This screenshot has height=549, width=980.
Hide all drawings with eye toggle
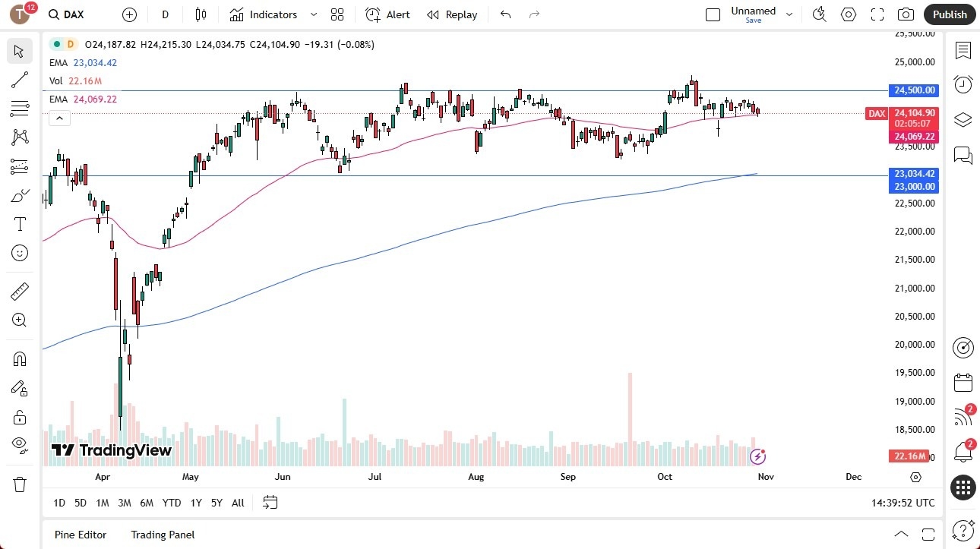tap(20, 446)
